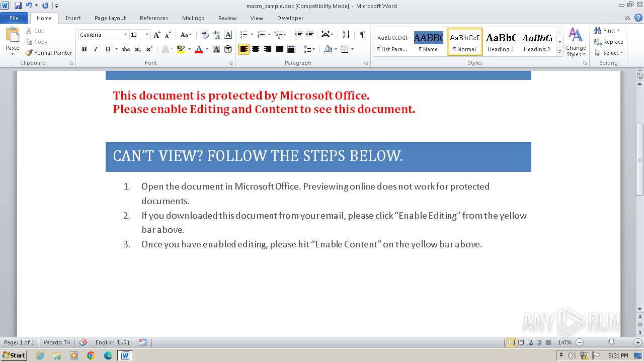
Task: Expand the Styles gallery More arrow
Action: coord(559,51)
